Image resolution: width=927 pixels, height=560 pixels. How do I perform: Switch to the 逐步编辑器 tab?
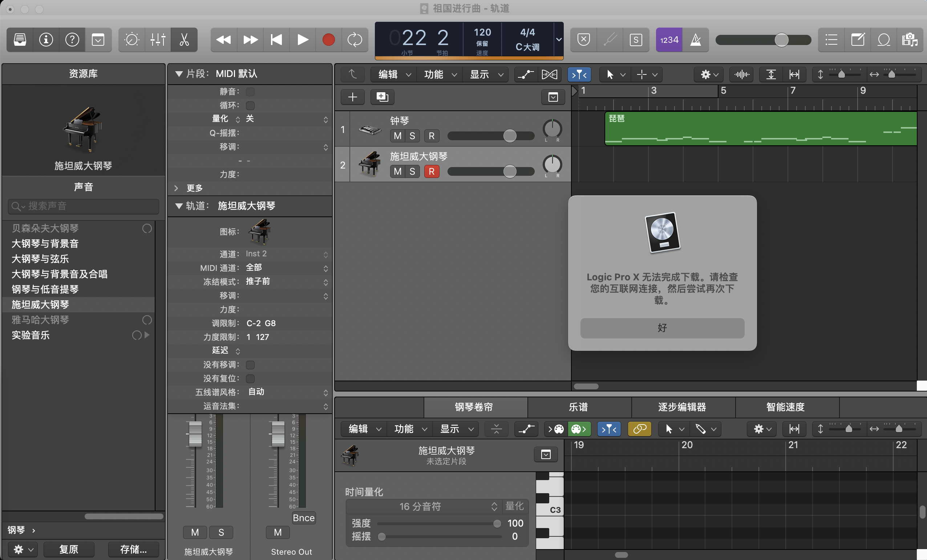(x=682, y=407)
